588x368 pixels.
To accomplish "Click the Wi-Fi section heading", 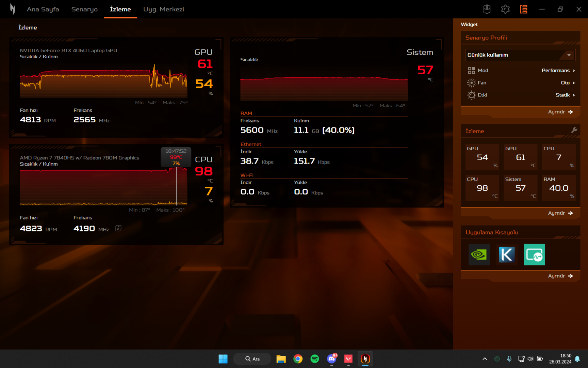I will click(247, 175).
